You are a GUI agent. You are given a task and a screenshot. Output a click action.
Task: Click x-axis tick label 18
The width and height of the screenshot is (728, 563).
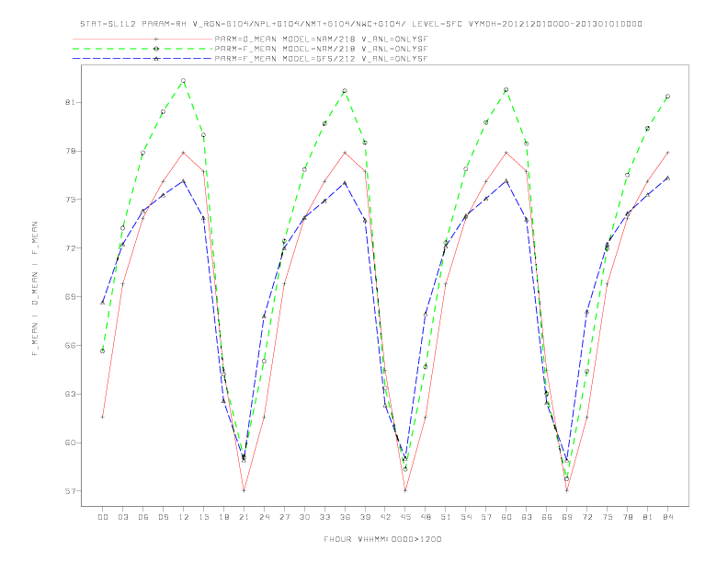click(223, 517)
